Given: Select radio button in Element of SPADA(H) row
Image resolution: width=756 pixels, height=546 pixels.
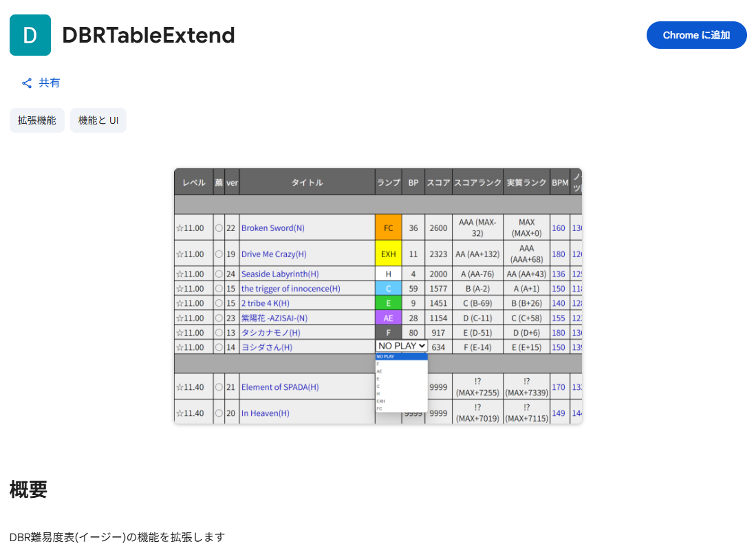Looking at the screenshot, I should coord(219,387).
